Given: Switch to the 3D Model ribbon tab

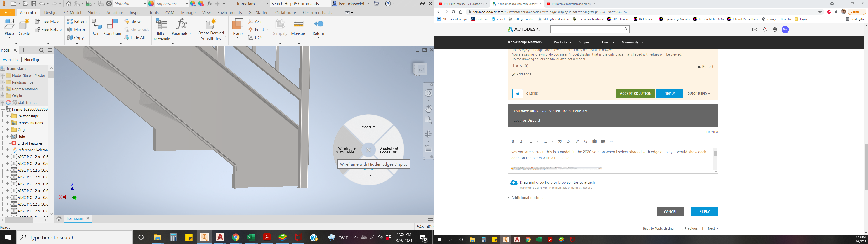Looking at the screenshot, I should point(72,12).
